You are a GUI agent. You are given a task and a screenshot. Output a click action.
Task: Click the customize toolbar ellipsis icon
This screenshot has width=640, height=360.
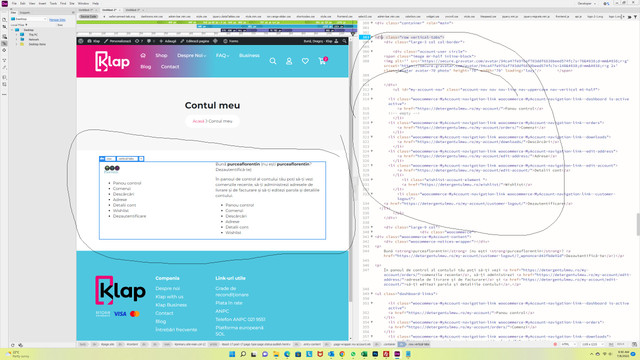pyautogui.click(x=4, y=94)
